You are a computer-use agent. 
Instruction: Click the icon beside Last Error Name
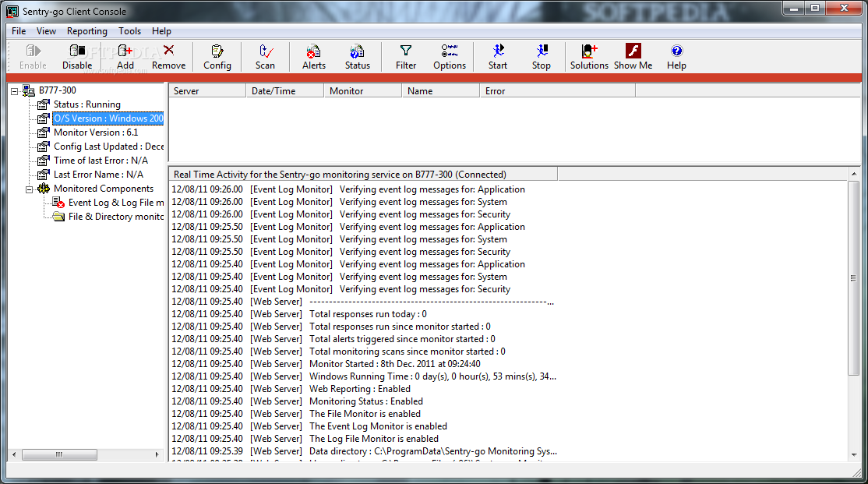point(43,175)
